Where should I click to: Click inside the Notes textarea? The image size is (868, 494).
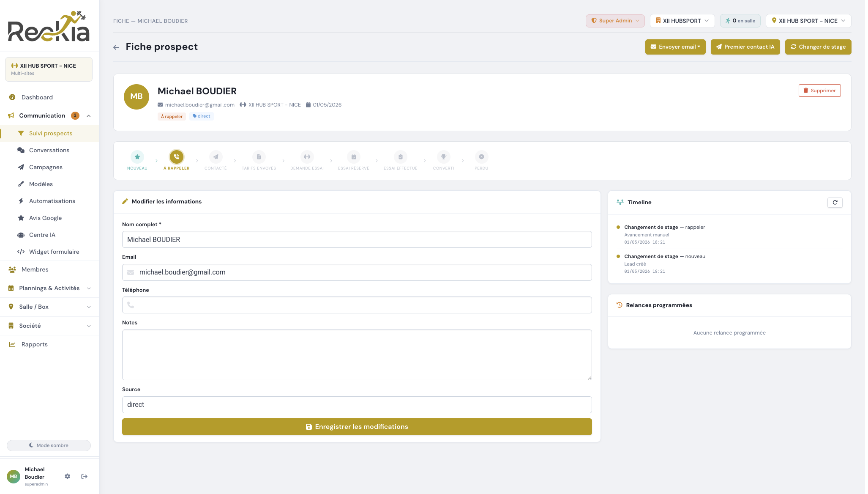(x=357, y=355)
